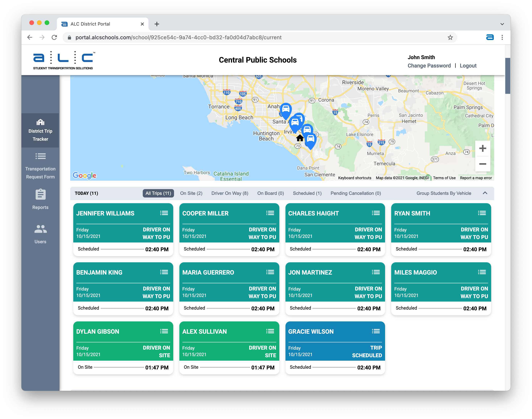The image size is (532, 419).
Task: Open Jennifer Williams card list menu icon
Action: (x=164, y=213)
